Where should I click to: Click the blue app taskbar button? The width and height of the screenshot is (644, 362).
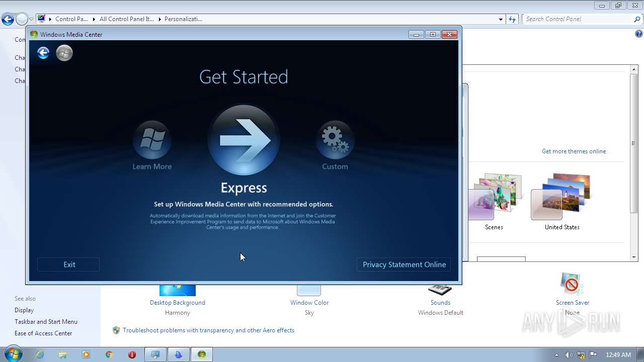coord(179,354)
